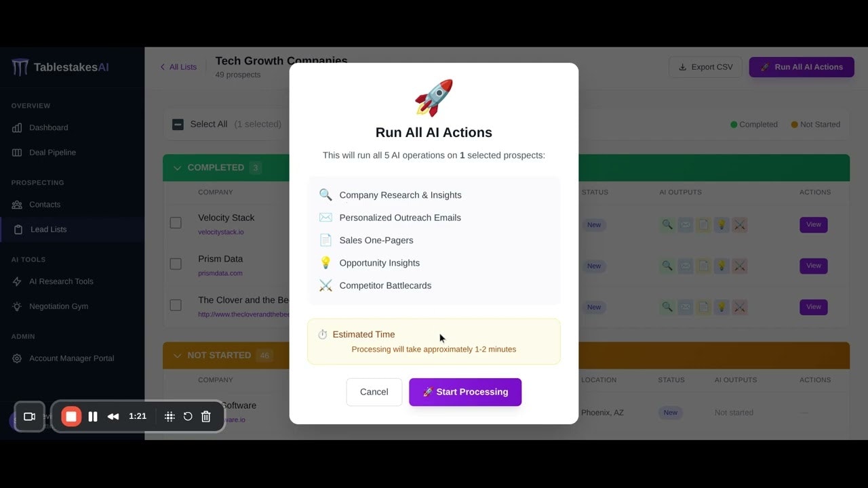Stop the screen recording with red button

click(x=71, y=416)
